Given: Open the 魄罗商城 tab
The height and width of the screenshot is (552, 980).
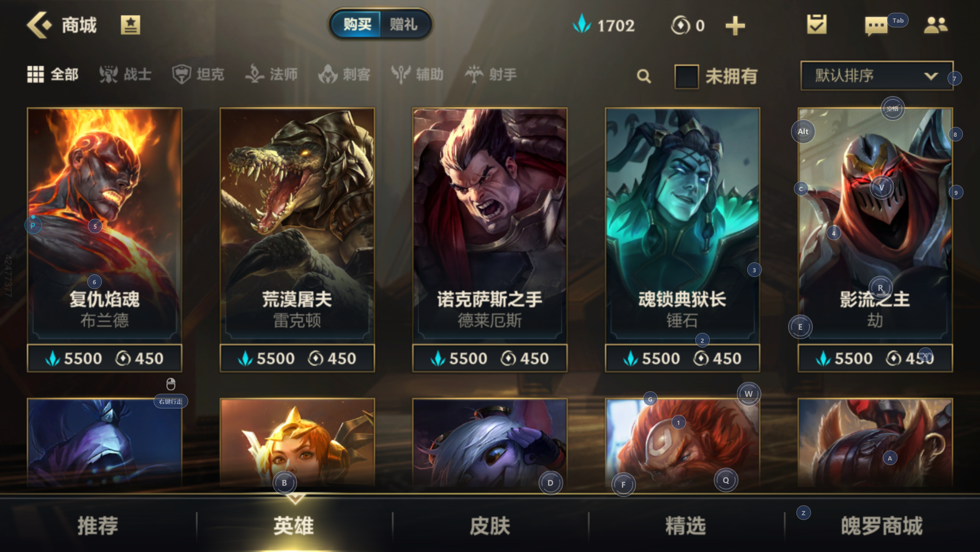Looking at the screenshot, I should pos(882,526).
